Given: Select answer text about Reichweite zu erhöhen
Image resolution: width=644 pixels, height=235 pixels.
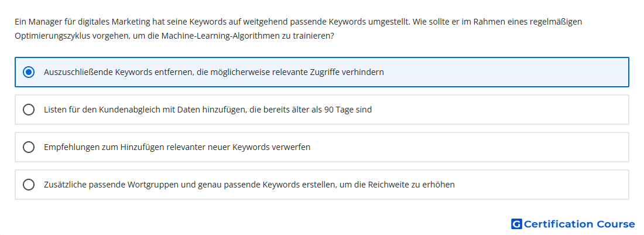Looking at the screenshot, I should pos(249,185).
